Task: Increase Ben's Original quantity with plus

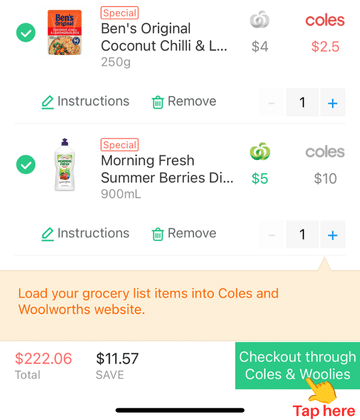Action: tap(333, 102)
